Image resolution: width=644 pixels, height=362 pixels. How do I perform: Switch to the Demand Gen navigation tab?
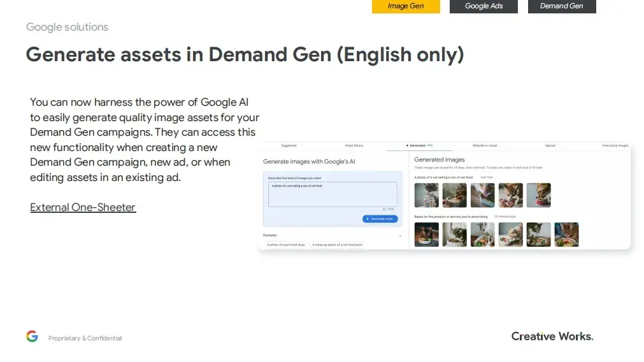(x=561, y=6)
